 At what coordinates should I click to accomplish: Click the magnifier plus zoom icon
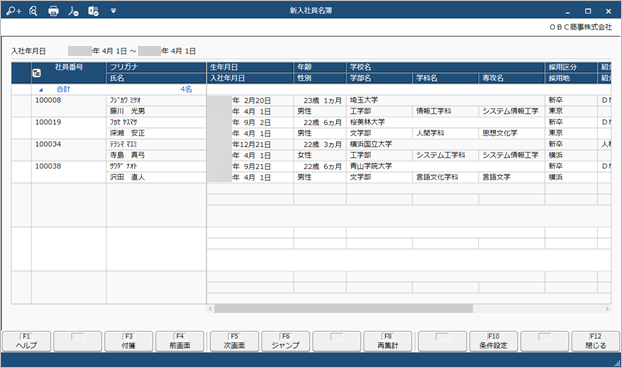(x=13, y=11)
